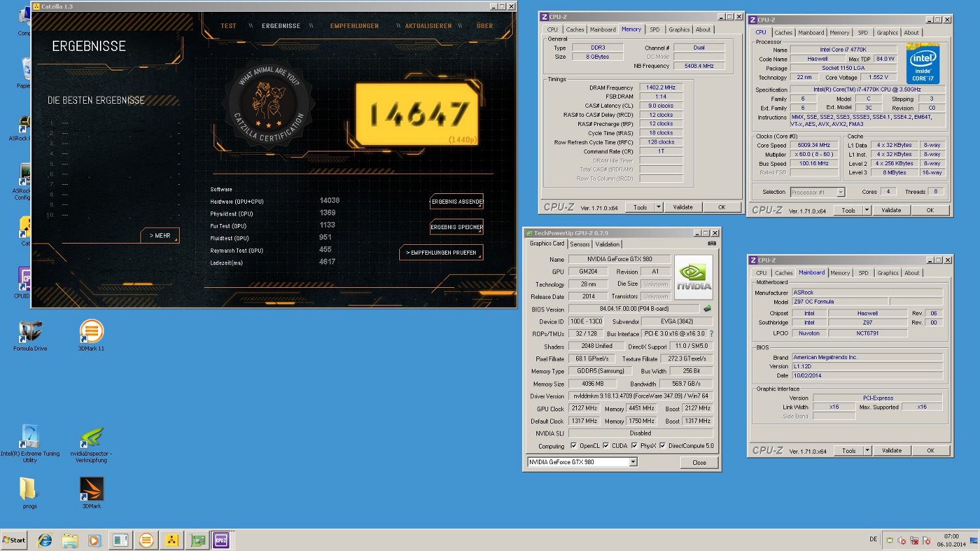Viewport: 980px width, 551px height.
Task: Launch Intel Extreme Tuning Utility desktop icon
Action: click(x=30, y=444)
